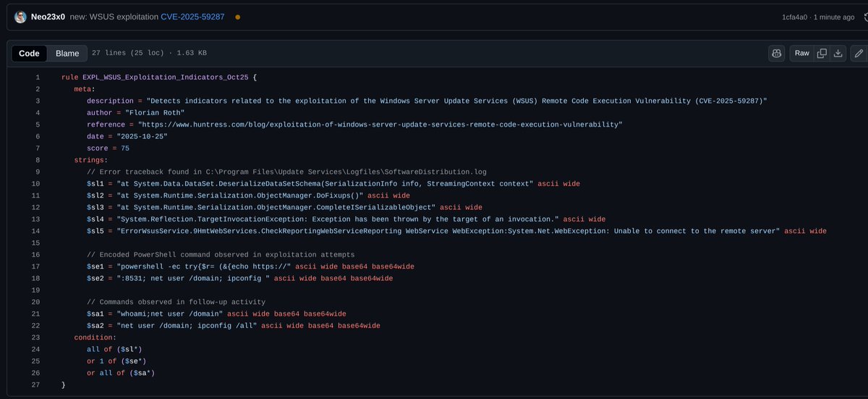Click the orange commit status dot
The width and height of the screenshot is (868, 399).
[x=239, y=17]
